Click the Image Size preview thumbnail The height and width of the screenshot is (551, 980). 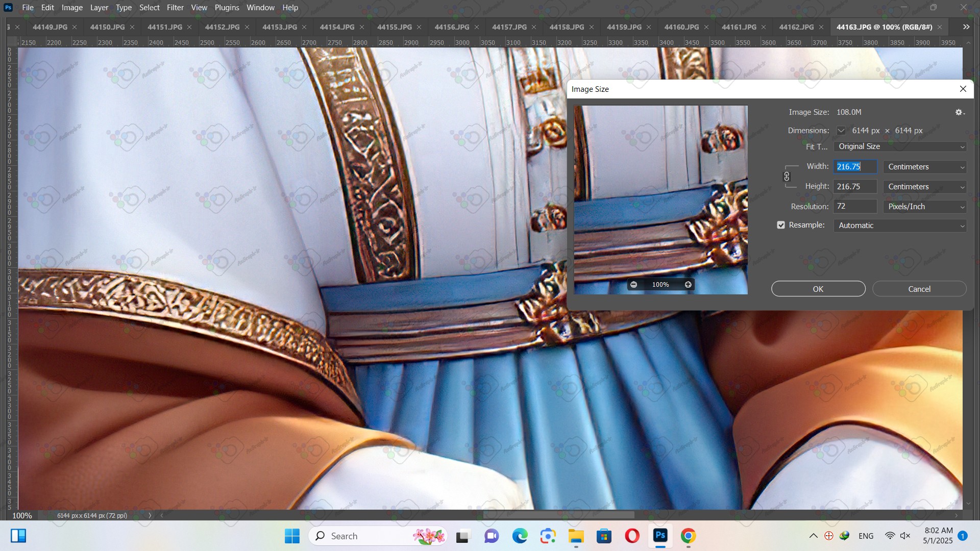661,200
